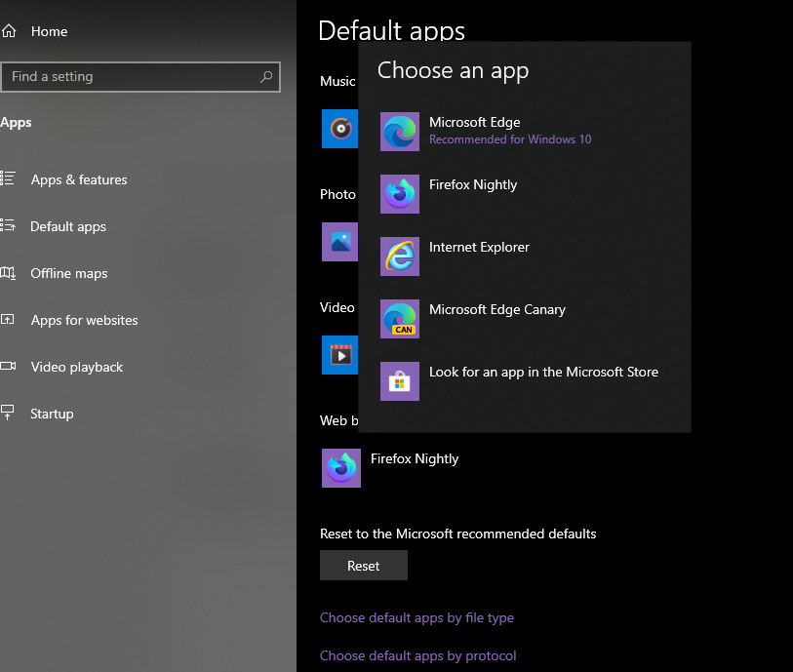The height and width of the screenshot is (672, 793).
Task: Click the Apps & features list icon
Action: [x=8, y=178]
